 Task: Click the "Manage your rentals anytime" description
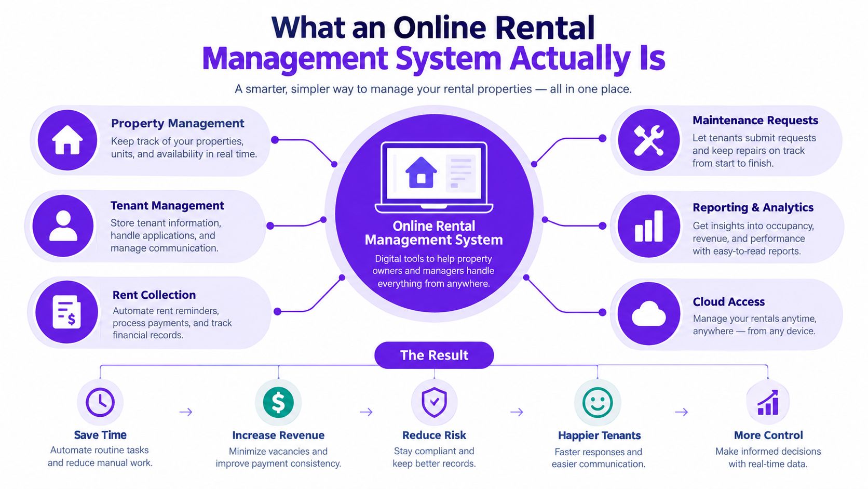point(755,325)
